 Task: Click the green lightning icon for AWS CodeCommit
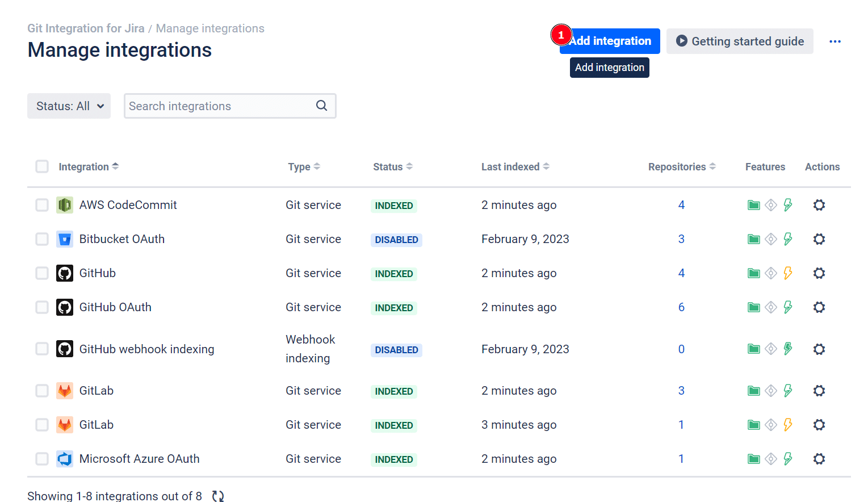tap(788, 205)
